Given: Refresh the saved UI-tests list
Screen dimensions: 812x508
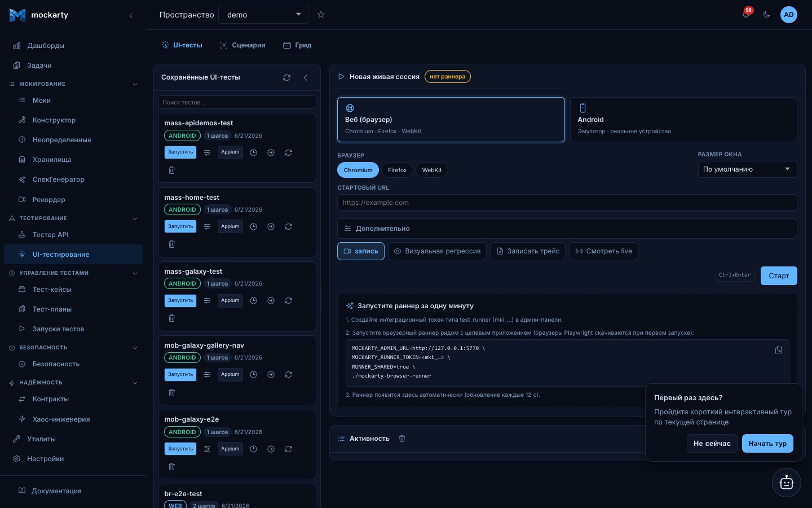Looking at the screenshot, I should 286,77.
